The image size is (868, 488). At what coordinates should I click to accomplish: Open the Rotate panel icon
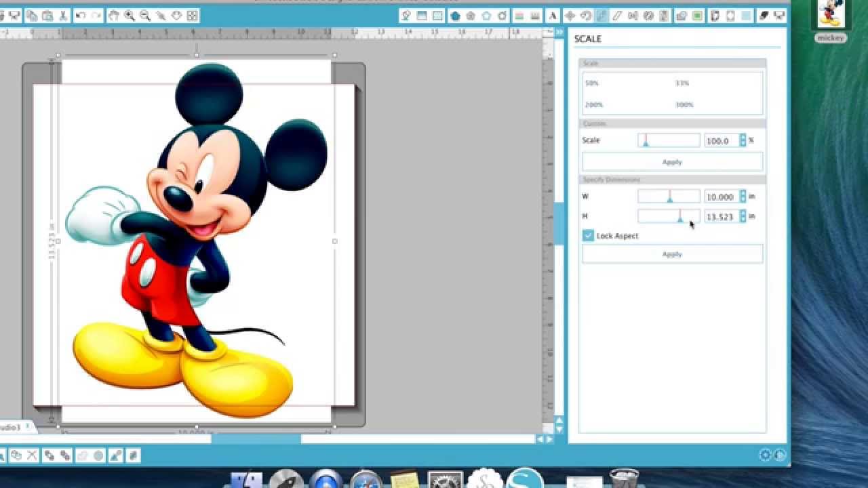point(585,16)
